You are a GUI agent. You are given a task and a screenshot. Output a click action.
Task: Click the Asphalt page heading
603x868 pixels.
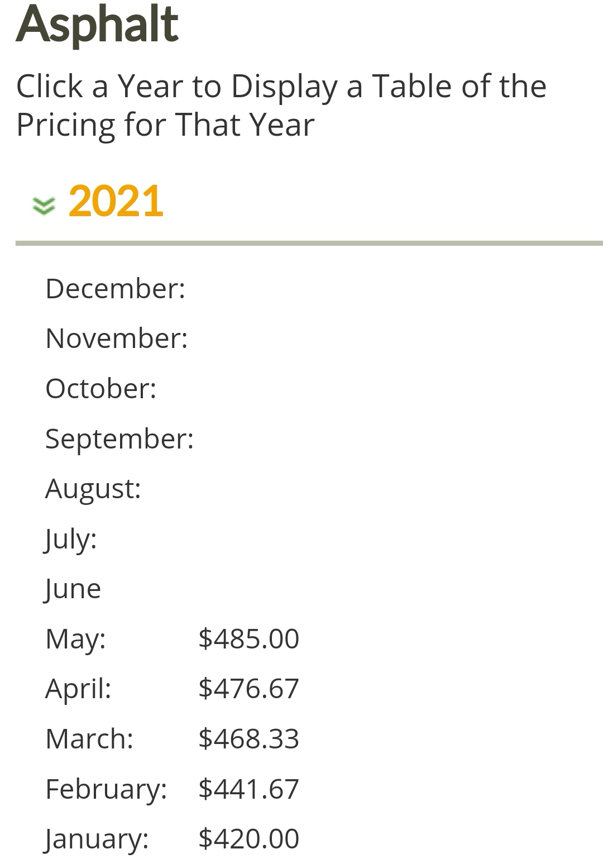point(97,25)
